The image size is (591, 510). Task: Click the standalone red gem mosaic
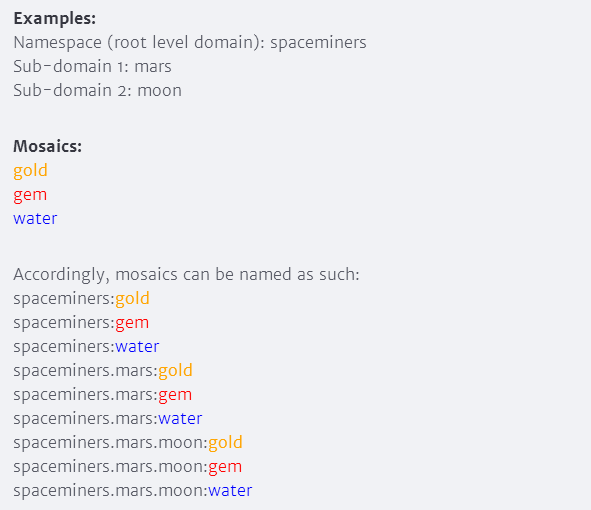pos(30,195)
